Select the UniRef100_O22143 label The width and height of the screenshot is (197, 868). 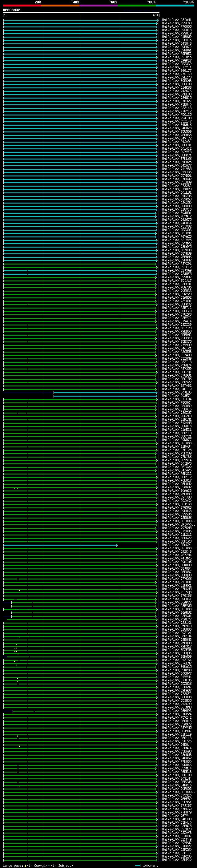[176, 108]
